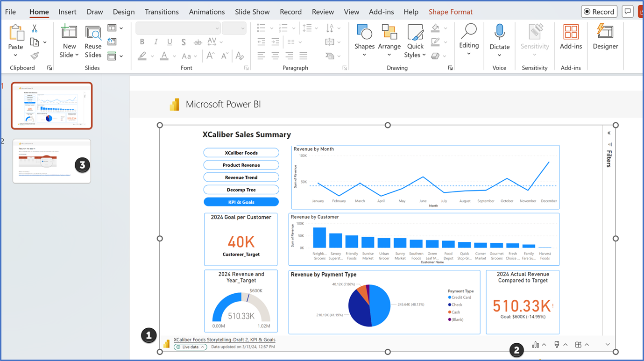This screenshot has height=361, width=644.
Task: Click the Add-ins grid icon
Action: 571,32
